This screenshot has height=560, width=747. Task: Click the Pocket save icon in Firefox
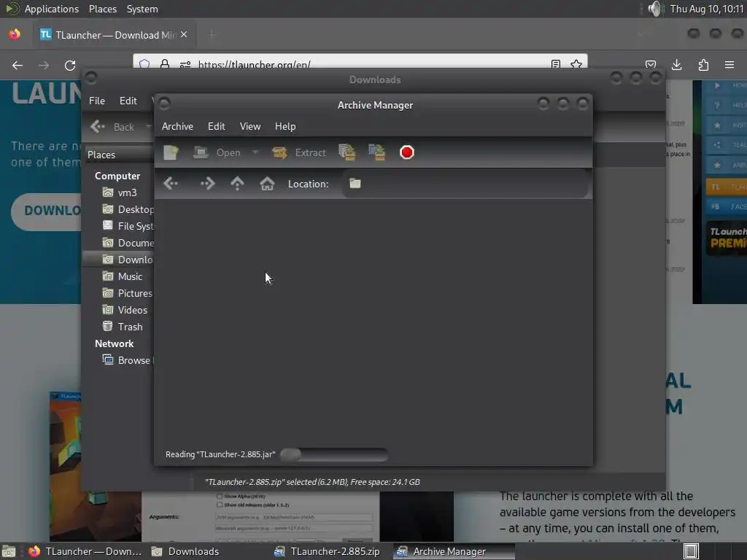tap(651, 65)
